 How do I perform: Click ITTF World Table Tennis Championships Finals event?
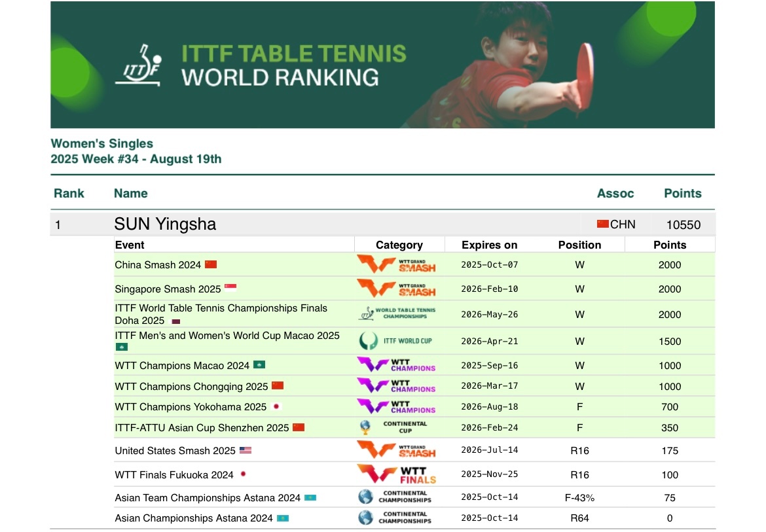(221, 314)
